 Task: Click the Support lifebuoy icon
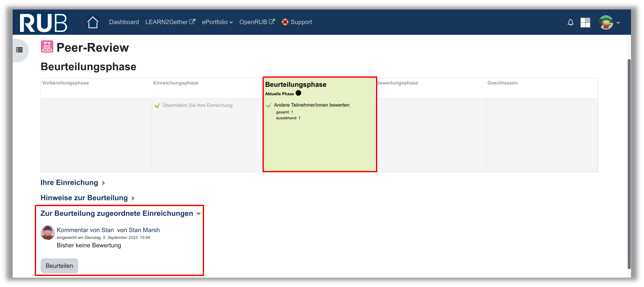pos(285,22)
